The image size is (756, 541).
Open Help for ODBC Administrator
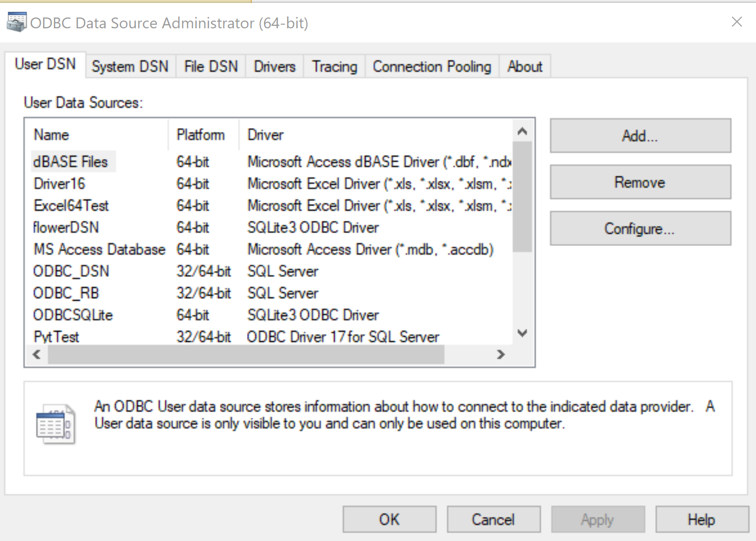(701, 519)
